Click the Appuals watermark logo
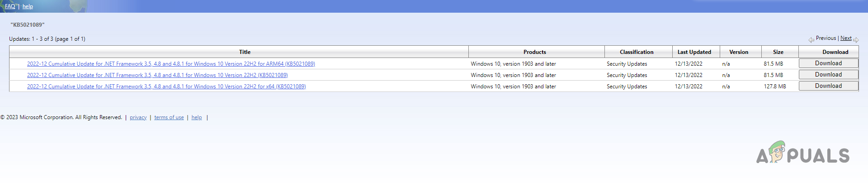This screenshot has width=868, height=183. 803,153
